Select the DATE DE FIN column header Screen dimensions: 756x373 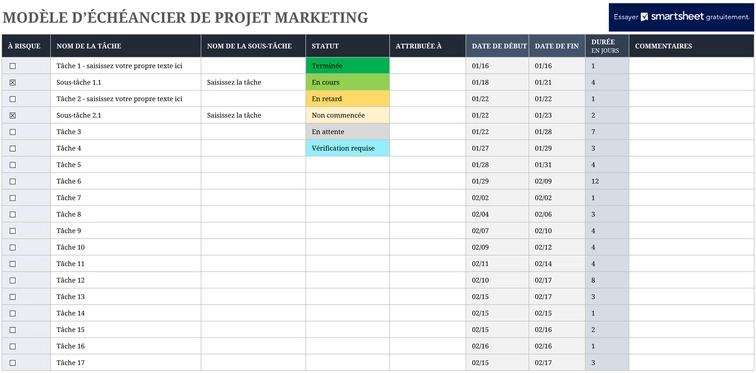557,46
